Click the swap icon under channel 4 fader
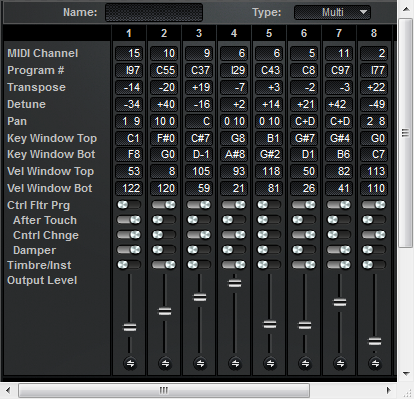Image resolution: width=414 pixels, height=399 pixels. (x=235, y=363)
